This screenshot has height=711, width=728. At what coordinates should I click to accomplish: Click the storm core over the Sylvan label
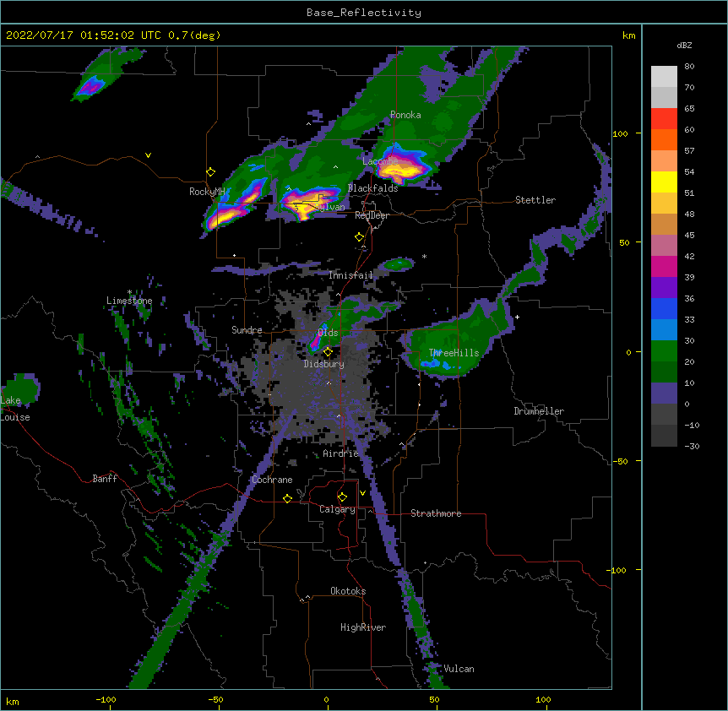[x=310, y=202]
